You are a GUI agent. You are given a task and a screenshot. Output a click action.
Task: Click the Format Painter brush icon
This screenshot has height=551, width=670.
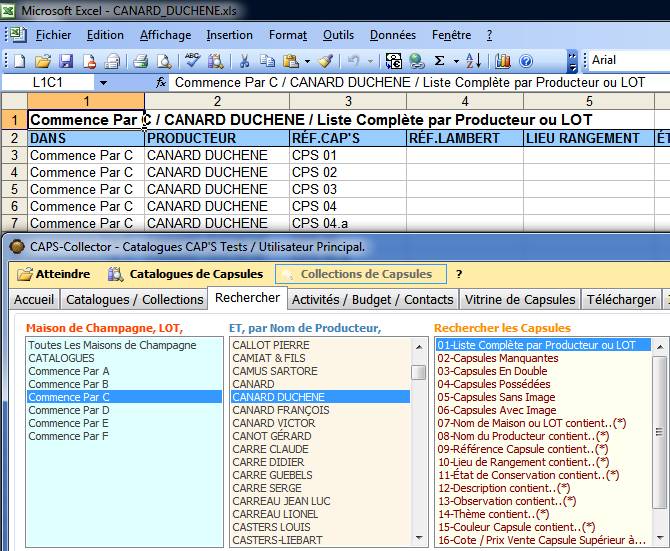(326, 62)
